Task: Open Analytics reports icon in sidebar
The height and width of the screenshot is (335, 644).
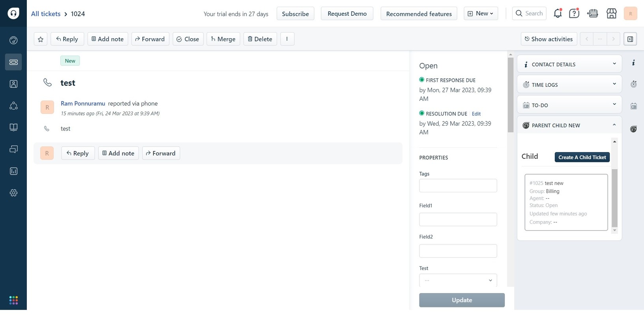Action: coord(13,171)
